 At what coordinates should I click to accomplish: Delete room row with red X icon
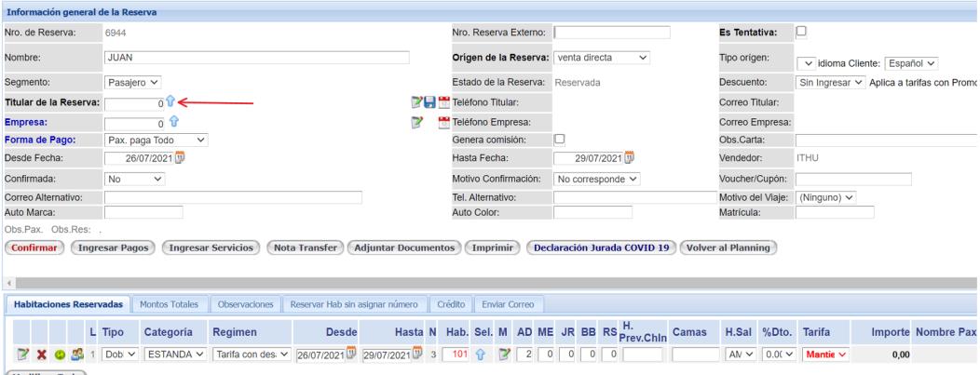click(x=41, y=355)
